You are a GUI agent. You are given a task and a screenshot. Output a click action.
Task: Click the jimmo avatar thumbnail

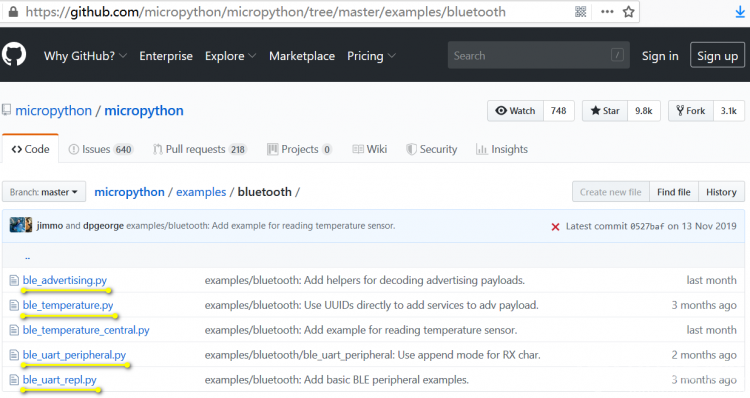tap(21, 225)
